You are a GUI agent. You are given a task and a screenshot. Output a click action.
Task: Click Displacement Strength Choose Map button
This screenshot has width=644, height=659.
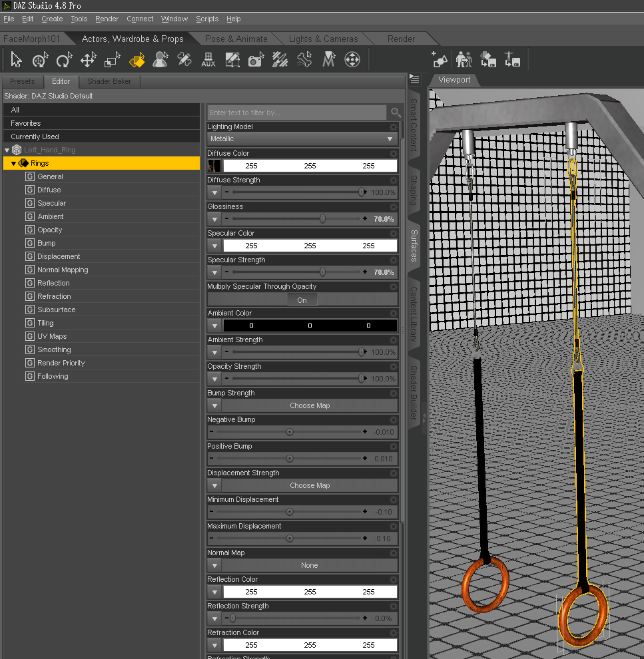click(310, 485)
